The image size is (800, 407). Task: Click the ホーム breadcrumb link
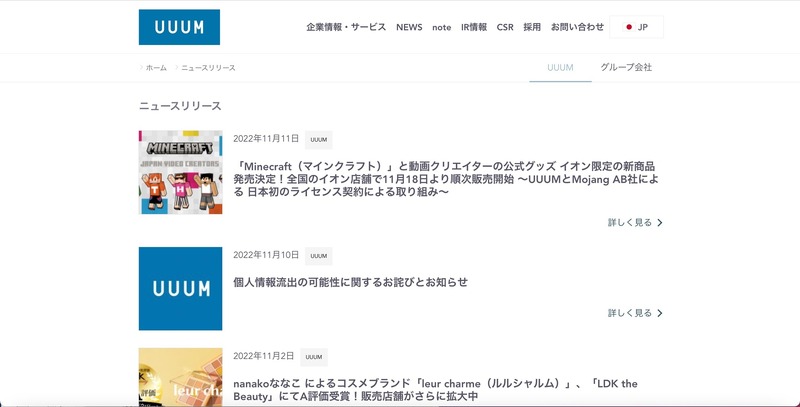[x=156, y=68]
